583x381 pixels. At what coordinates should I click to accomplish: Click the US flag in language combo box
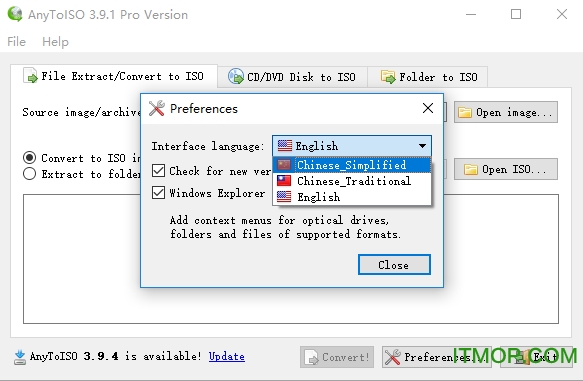(285, 146)
